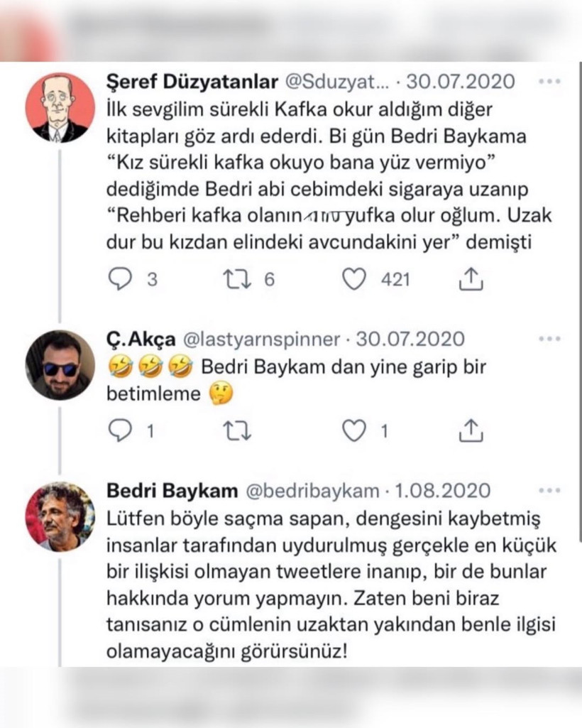Open the Şeref Düzyatanlar display name
This screenshot has height=728, width=582.
pos(192,82)
